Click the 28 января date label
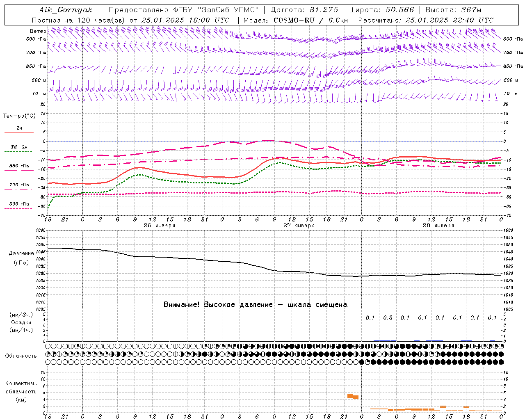The image size is (525, 420). click(x=438, y=226)
